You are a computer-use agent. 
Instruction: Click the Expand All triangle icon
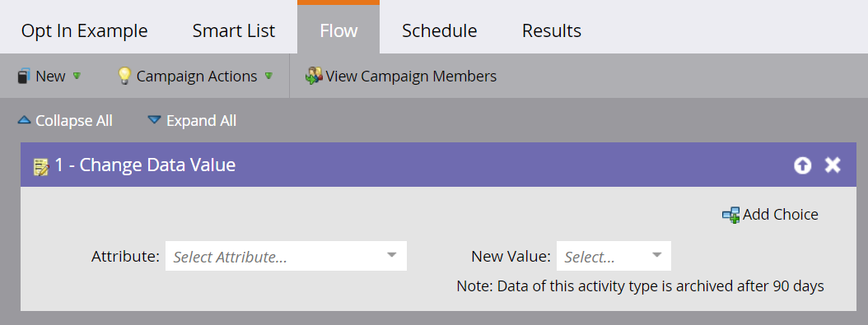click(155, 120)
